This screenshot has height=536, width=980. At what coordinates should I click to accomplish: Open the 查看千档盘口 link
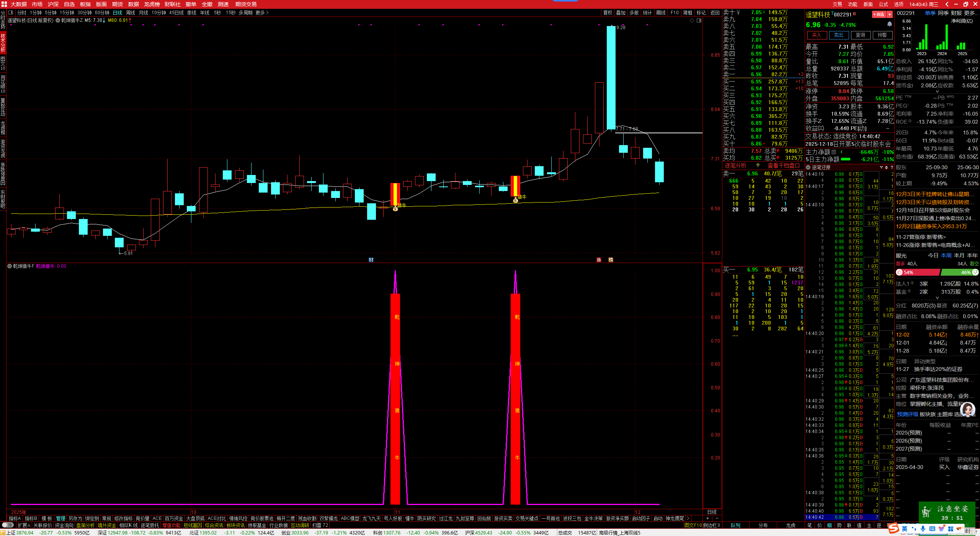pos(783,165)
